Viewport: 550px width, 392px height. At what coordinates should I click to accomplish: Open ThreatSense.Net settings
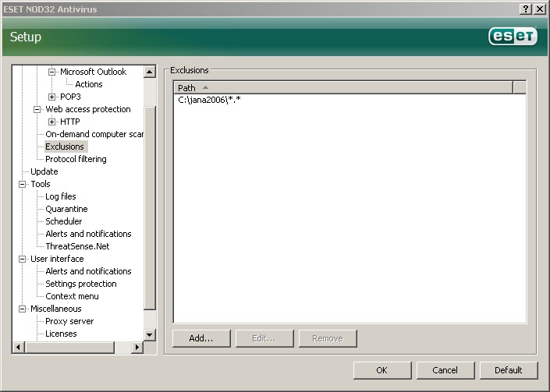click(x=77, y=246)
